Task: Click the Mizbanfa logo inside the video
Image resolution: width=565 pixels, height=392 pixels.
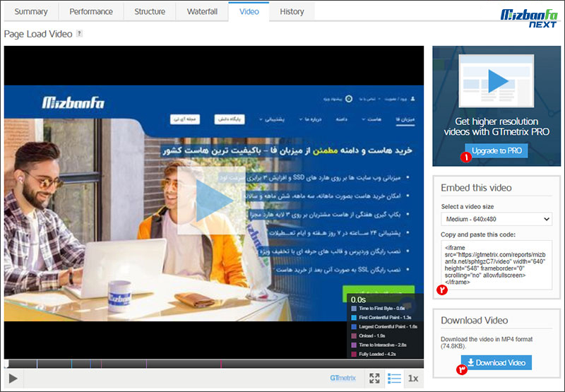Action: [x=73, y=103]
